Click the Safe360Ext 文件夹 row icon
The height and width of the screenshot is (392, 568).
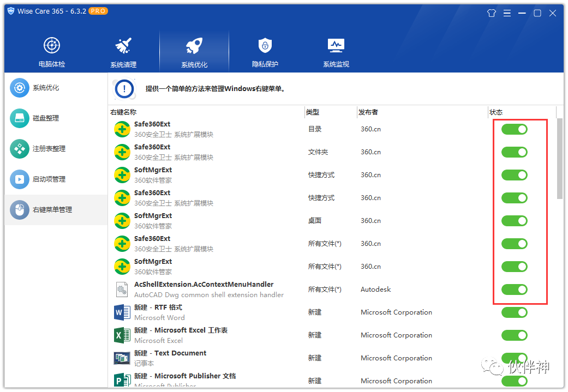(x=122, y=152)
